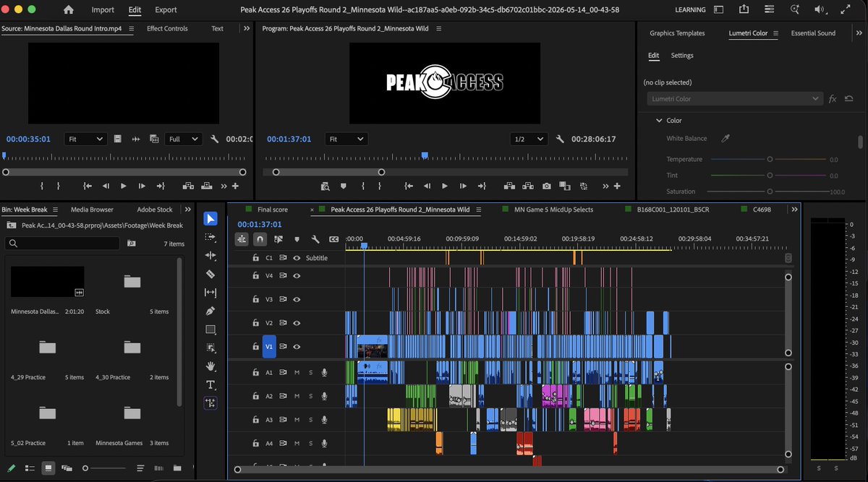
Task: Click the closed captions CC track button
Action: click(x=333, y=238)
